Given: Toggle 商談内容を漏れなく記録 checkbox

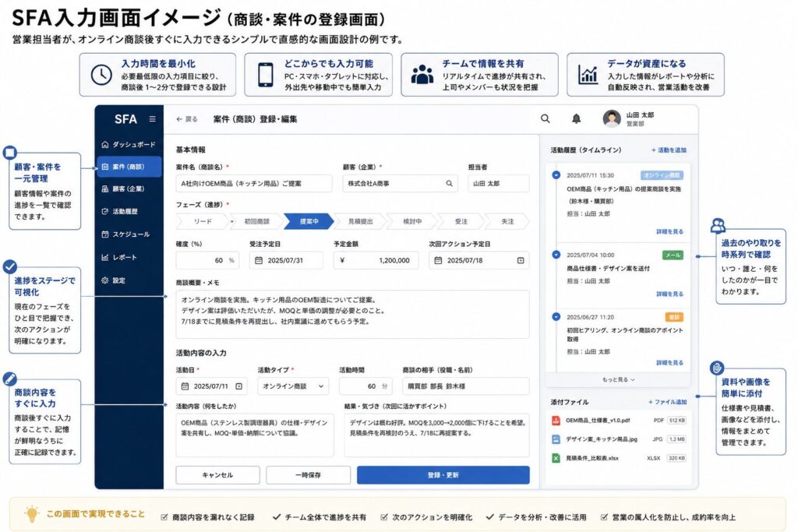Looking at the screenshot, I should pos(164,517).
